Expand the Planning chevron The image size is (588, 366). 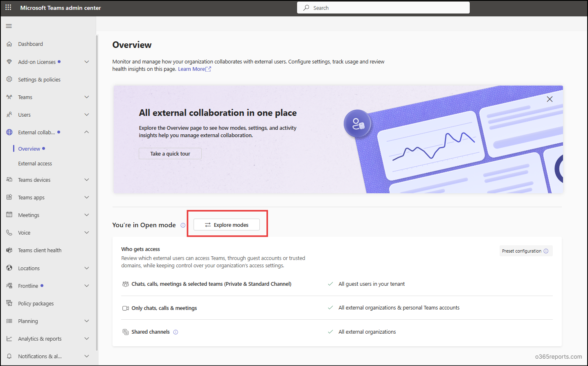click(87, 321)
